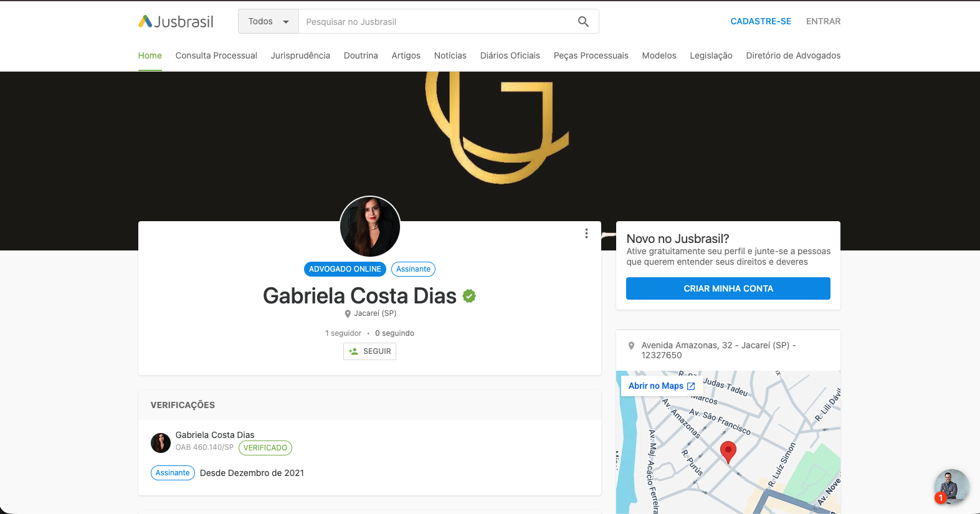980x514 pixels.
Task: Click the ENTRAR link
Action: pos(824,21)
